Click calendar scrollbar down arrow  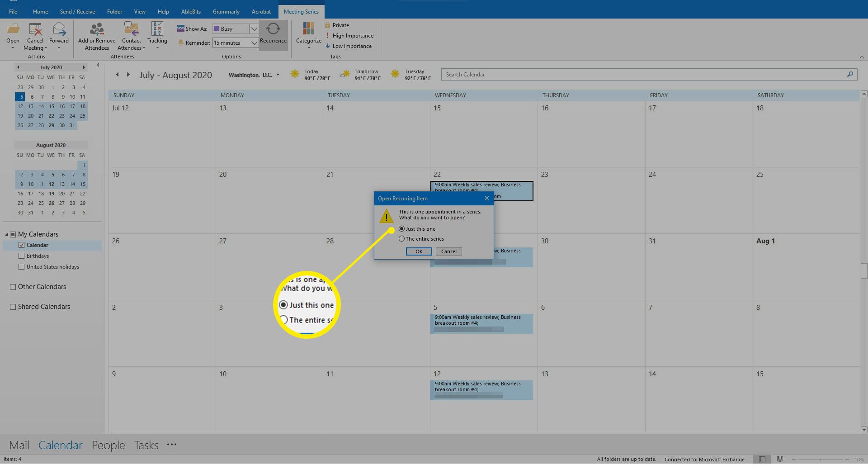click(864, 430)
